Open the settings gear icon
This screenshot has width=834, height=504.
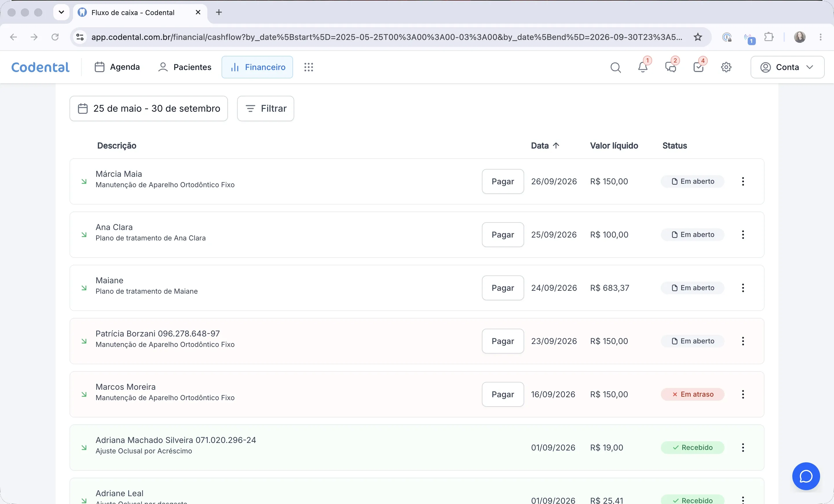click(726, 67)
